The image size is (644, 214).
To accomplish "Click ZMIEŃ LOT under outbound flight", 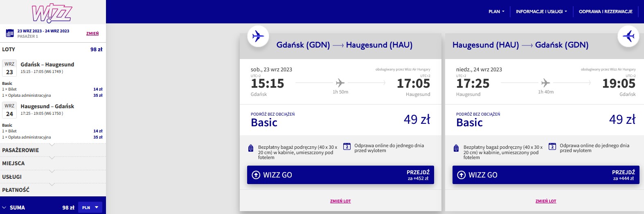I will (x=340, y=201).
